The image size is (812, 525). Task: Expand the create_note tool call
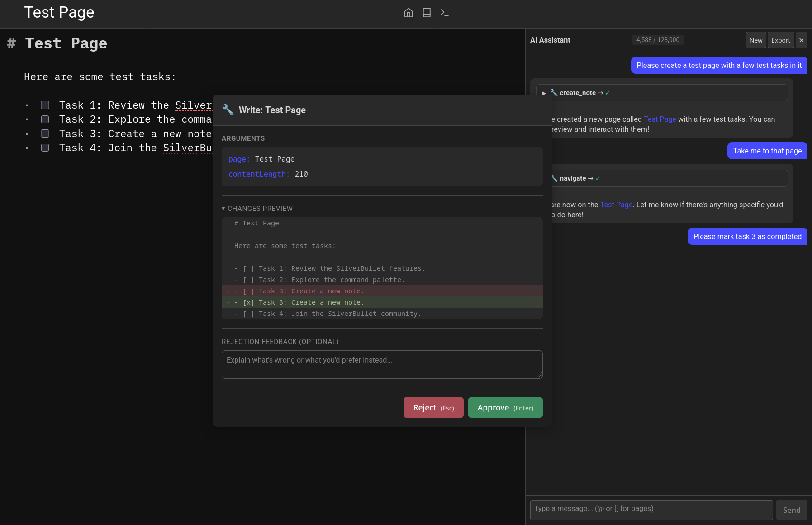coord(544,93)
